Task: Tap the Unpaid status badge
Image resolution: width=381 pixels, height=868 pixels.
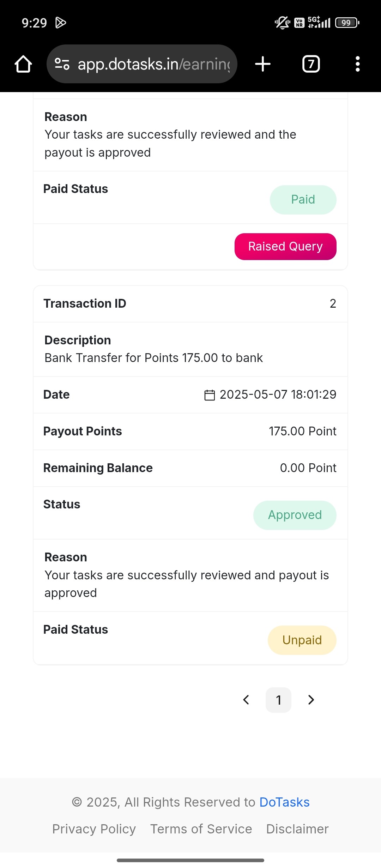Action: [302, 640]
